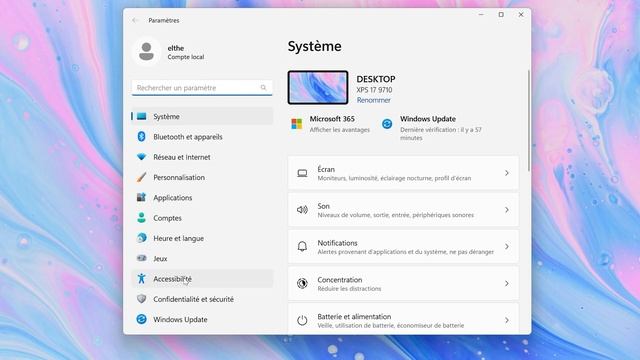Image resolution: width=640 pixels, height=360 pixels.
Task: Open the Écran settings card
Action: click(403, 173)
